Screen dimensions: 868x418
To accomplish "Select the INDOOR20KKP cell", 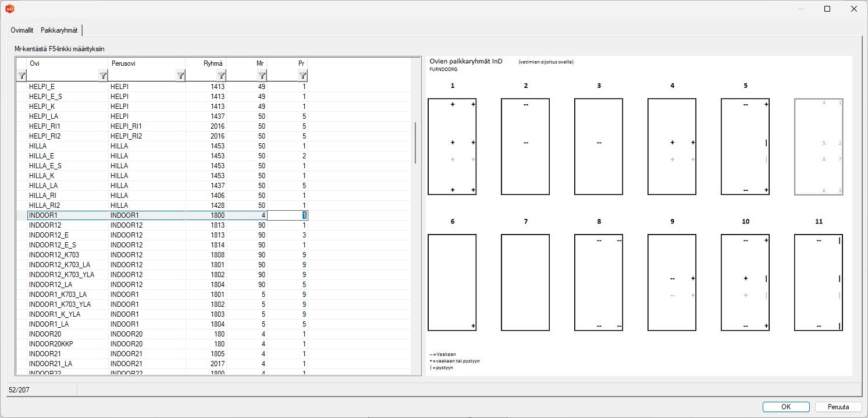I will (x=68, y=344).
